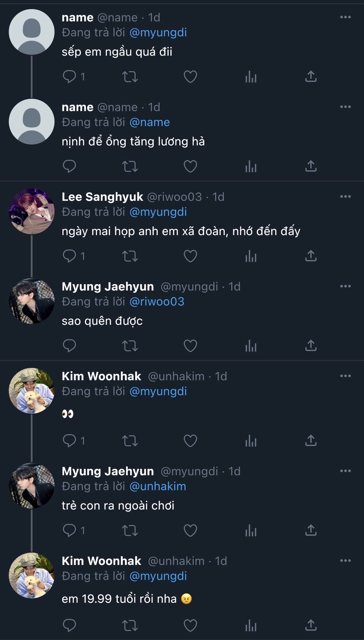The width and height of the screenshot is (364, 640).
Task: Like Lee Sanghyuk's tweet about the meeting
Action: [x=190, y=256]
